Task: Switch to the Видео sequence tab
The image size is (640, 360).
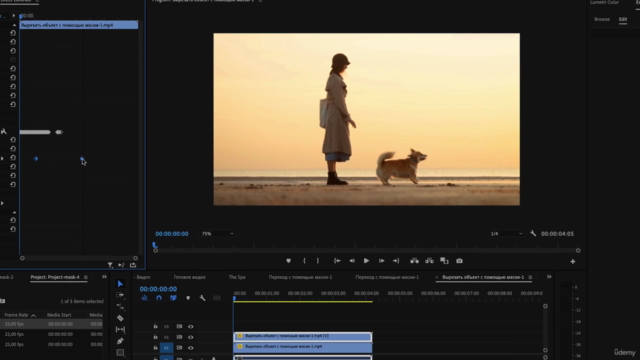Action: point(143,277)
